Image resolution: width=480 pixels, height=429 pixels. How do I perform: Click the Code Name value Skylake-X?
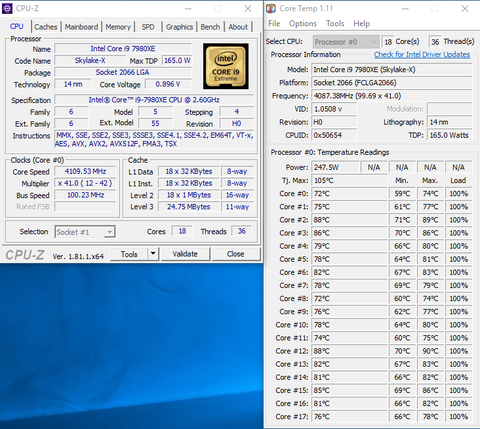(90, 61)
